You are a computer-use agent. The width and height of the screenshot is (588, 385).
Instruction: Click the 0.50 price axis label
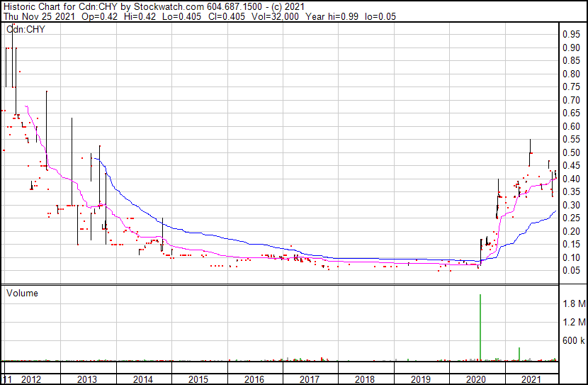pyautogui.click(x=570, y=152)
